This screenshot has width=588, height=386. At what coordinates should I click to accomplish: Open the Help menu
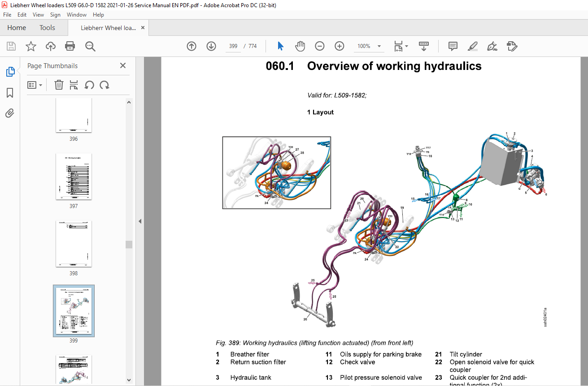click(98, 15)
